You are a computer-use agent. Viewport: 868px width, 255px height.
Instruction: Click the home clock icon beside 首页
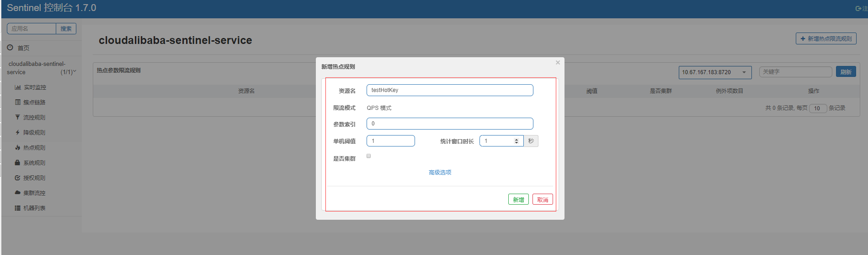pos(10,48)
